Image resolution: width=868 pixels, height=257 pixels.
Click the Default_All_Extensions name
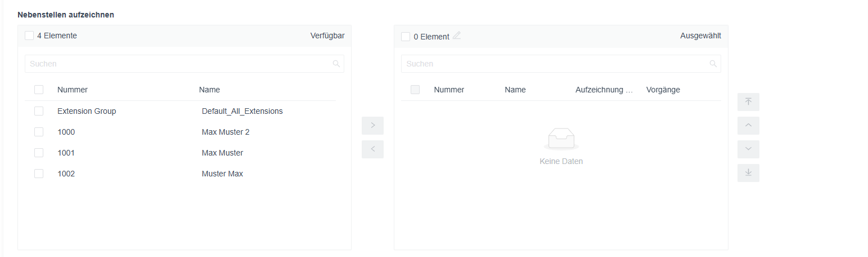pyautogui.click(x=242, y=111)
